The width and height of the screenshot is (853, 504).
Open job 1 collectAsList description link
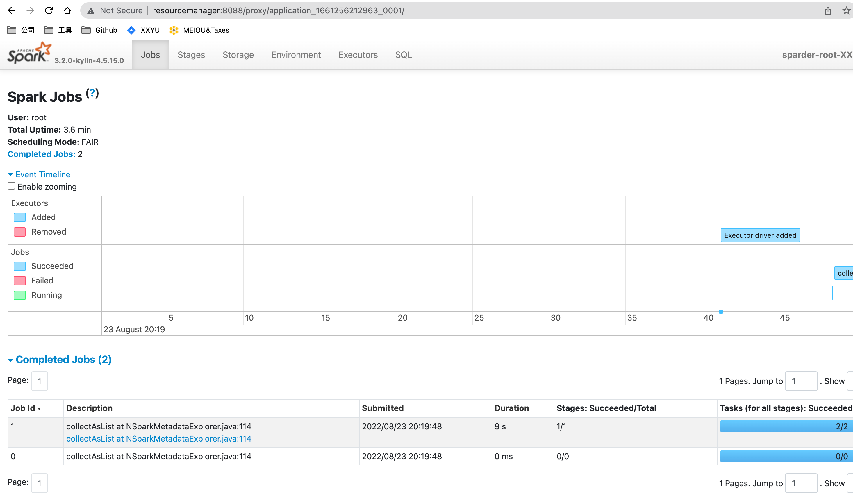click(x=159, y=438)
